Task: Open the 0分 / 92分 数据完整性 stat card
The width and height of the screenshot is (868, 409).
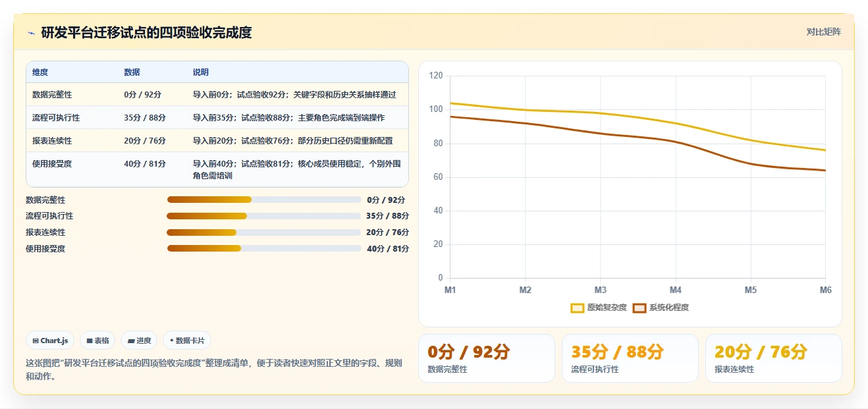Action: click(x=487, y=358)
